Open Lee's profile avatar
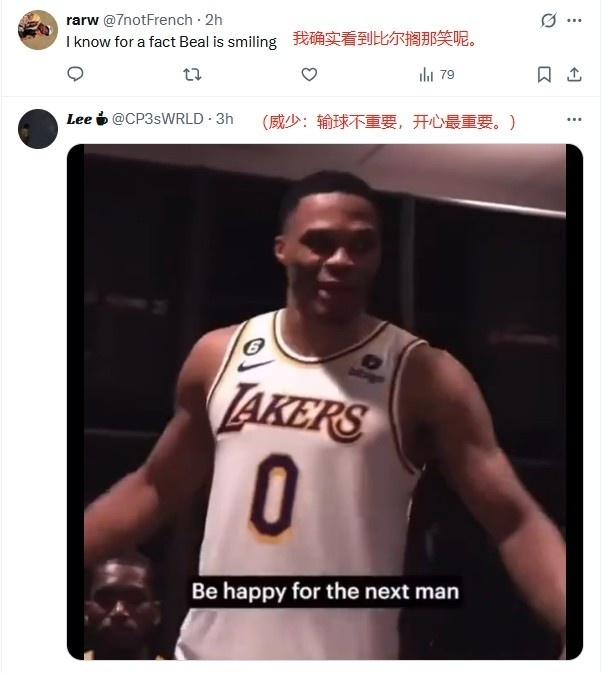 click(x=38, y=127)
